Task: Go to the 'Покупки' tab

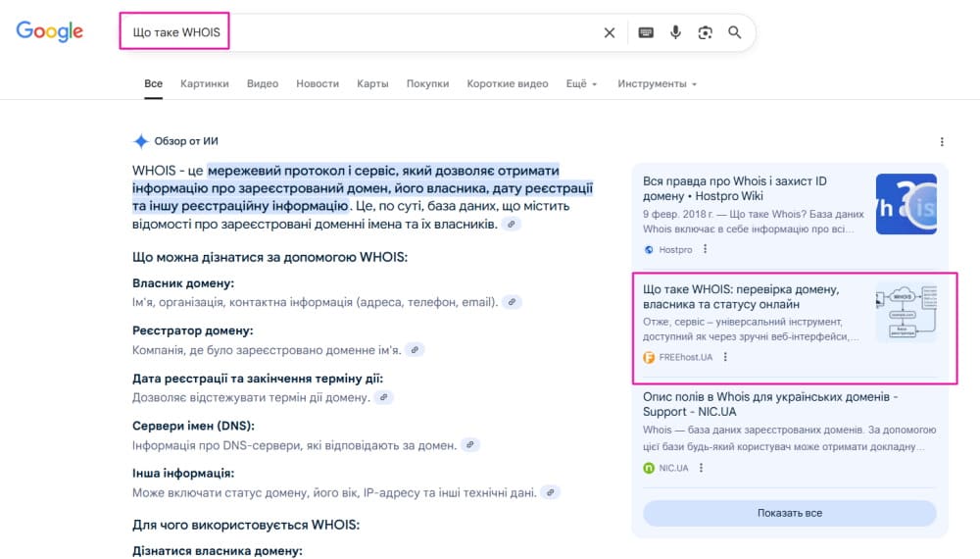Action: [427, 83]
